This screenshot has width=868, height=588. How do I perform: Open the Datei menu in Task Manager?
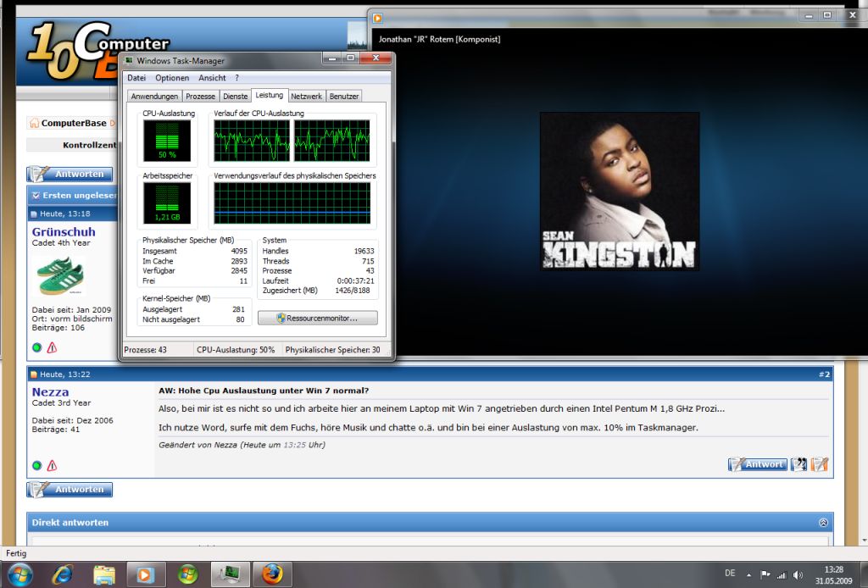coord(136,78)
